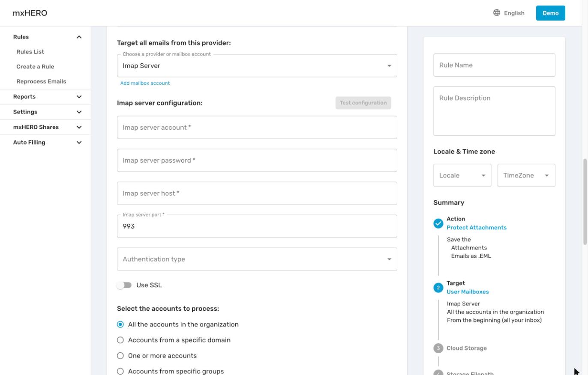Viewport: 588px width, 375px height.
Task: Click the globe language icon
Action: point(497,13)
